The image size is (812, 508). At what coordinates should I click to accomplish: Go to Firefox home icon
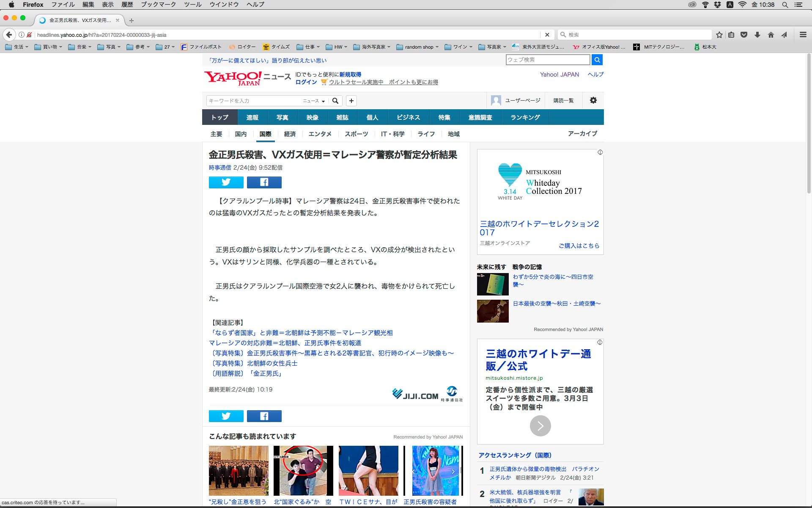[771, 35]
